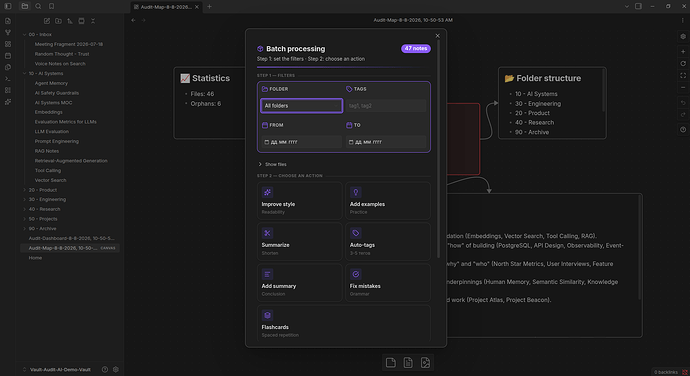Image resolution: width=690 pixels, height=376 pixels.
Task: Open command palette ribbon icon
Action: click(8, 79)
